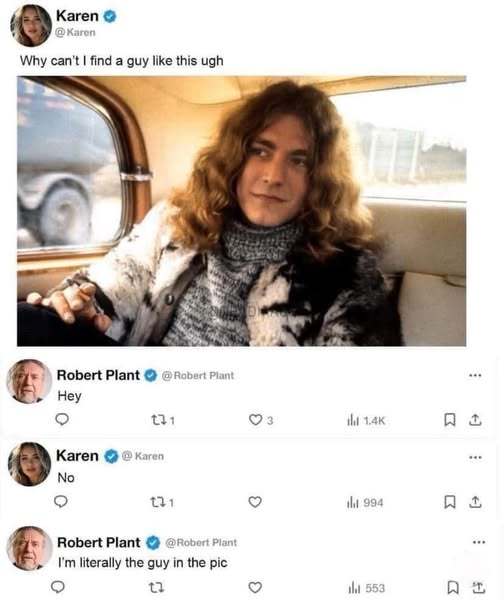Open more options on "literally the guy" tweet
This screenshot has width=504, height=600.
coord(479,542)
